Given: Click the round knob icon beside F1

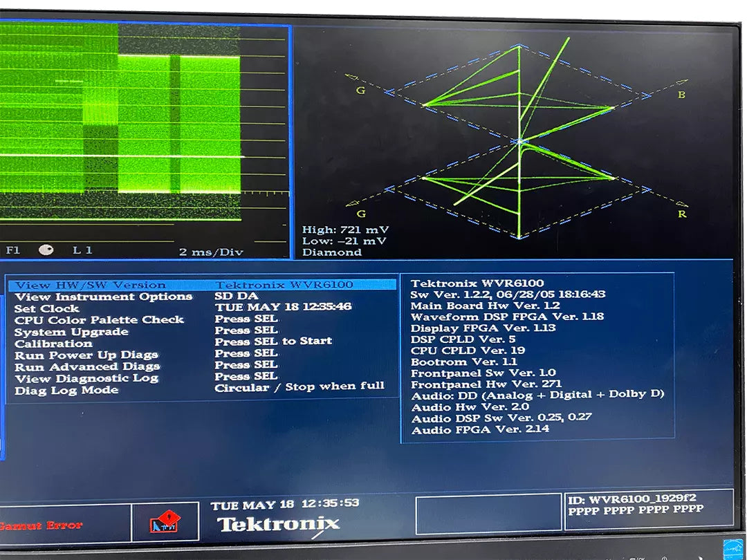Looking at the screenshot, I should (46, 250).
